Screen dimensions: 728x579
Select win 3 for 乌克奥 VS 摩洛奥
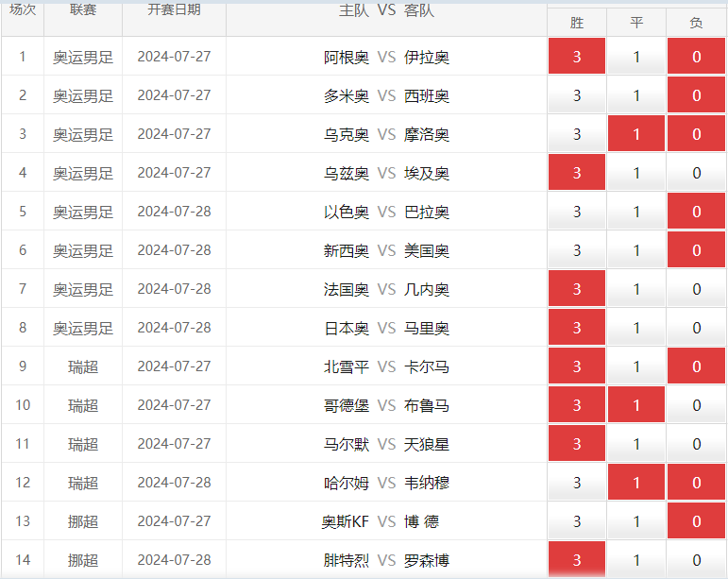pos(577,134)
